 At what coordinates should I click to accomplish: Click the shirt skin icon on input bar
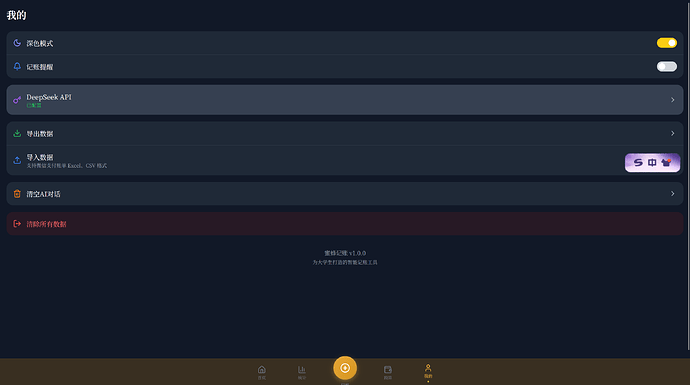click(x=666, y=163)
